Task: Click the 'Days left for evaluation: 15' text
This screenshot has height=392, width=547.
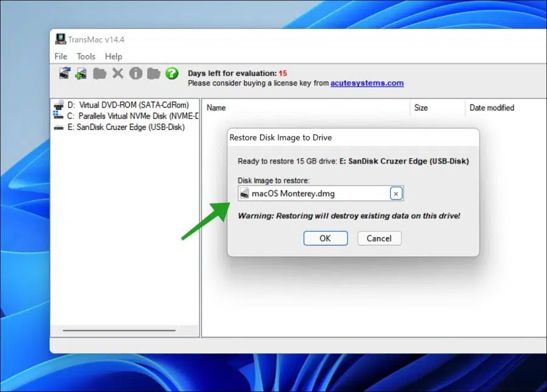Action: [x=237, y=74]
